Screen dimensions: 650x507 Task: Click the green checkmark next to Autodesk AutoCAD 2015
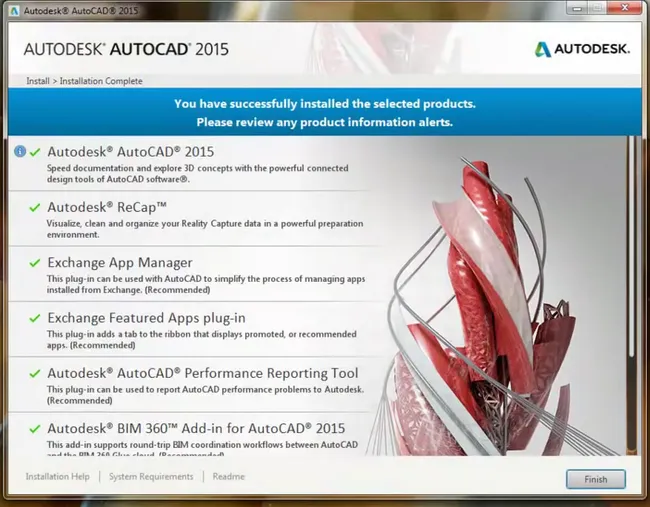pos(35,152)
